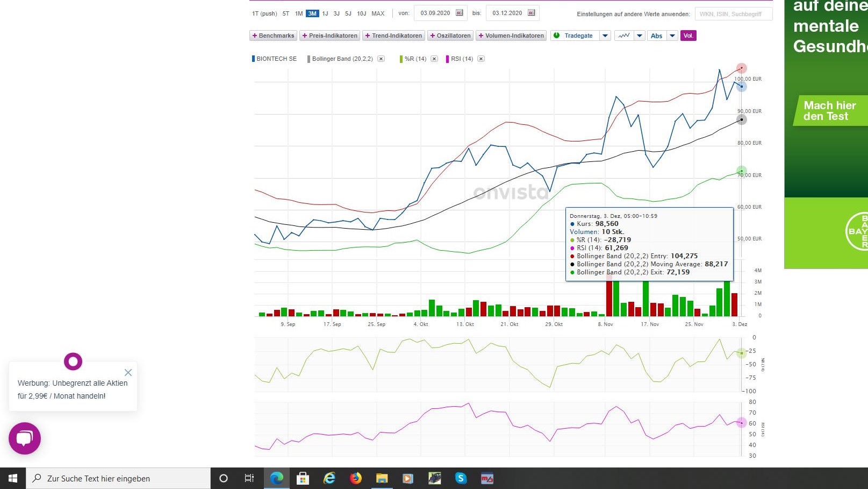This screenshot has height=489, width=868.
Task: Click the Werbung text about 2,99€ trading
Action: 73,389
